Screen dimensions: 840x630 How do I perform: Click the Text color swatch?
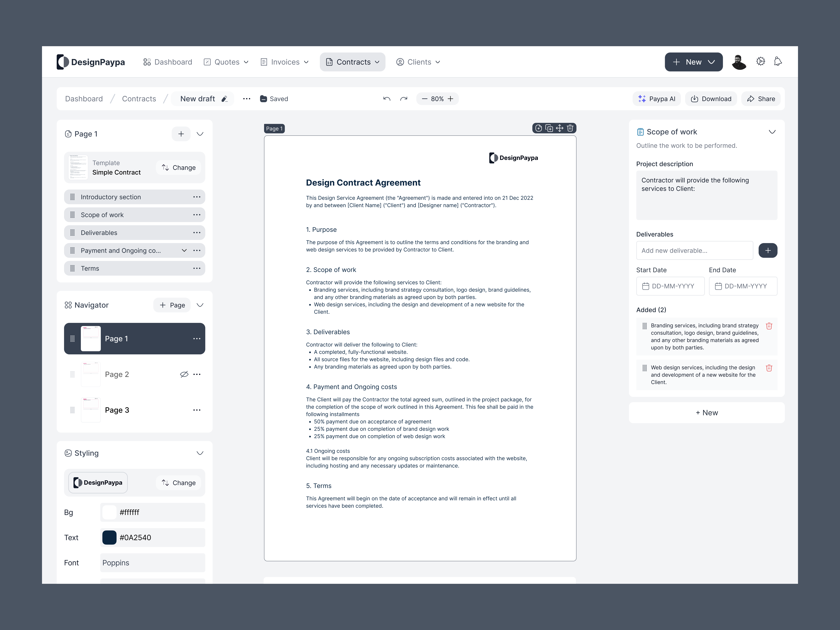click(109, 537)
